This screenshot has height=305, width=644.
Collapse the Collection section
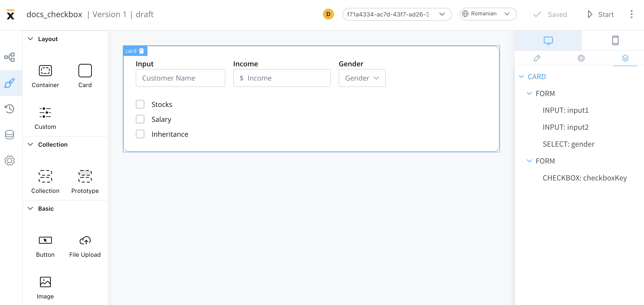[x=30, y=144]
